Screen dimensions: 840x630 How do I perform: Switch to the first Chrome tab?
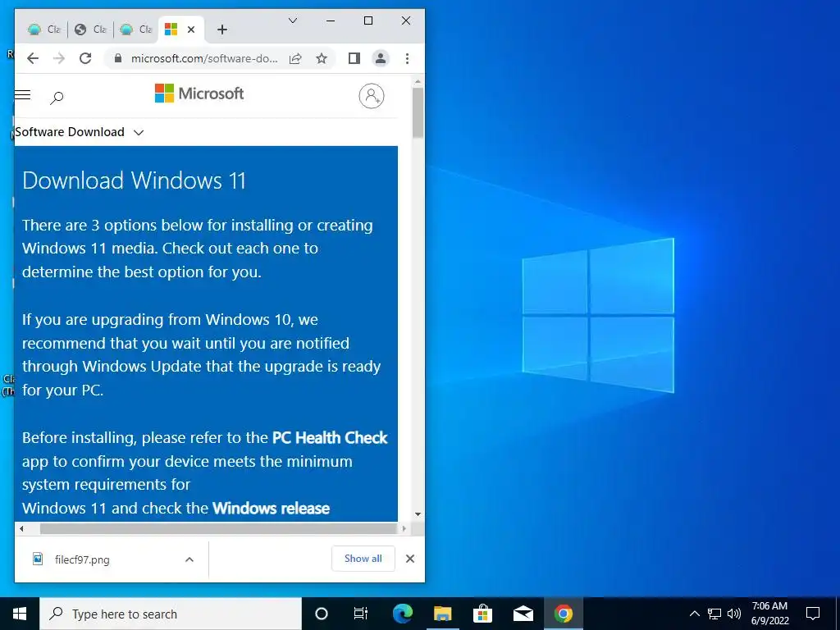[44, 30]
